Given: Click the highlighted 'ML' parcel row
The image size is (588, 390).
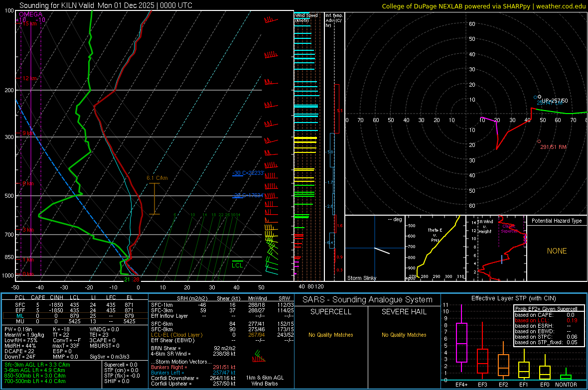Looking at the screenshot, I should pos(75,316).
